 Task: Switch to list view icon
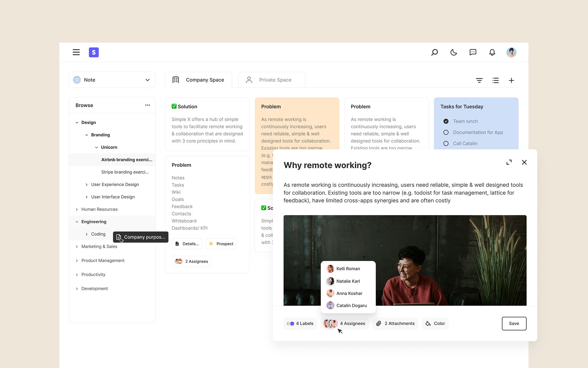point(495,80)
